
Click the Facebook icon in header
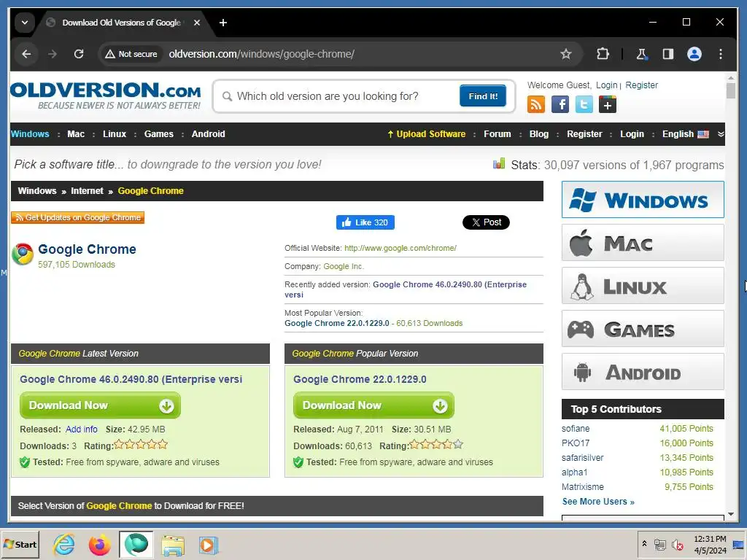[560, 104]
